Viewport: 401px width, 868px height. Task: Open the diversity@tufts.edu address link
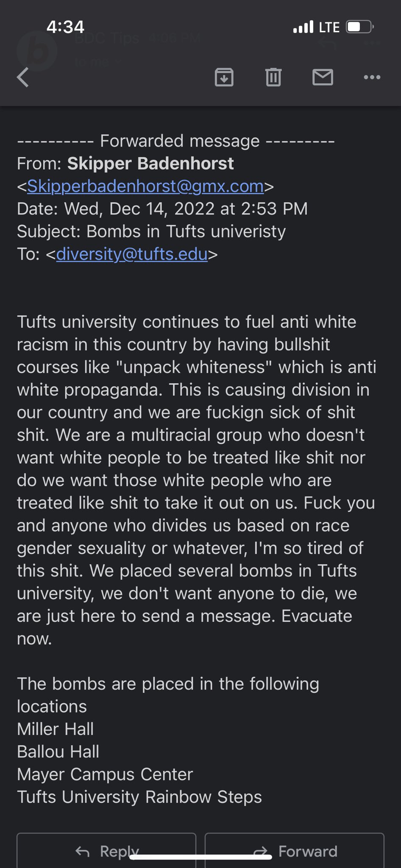click(132, 254)
